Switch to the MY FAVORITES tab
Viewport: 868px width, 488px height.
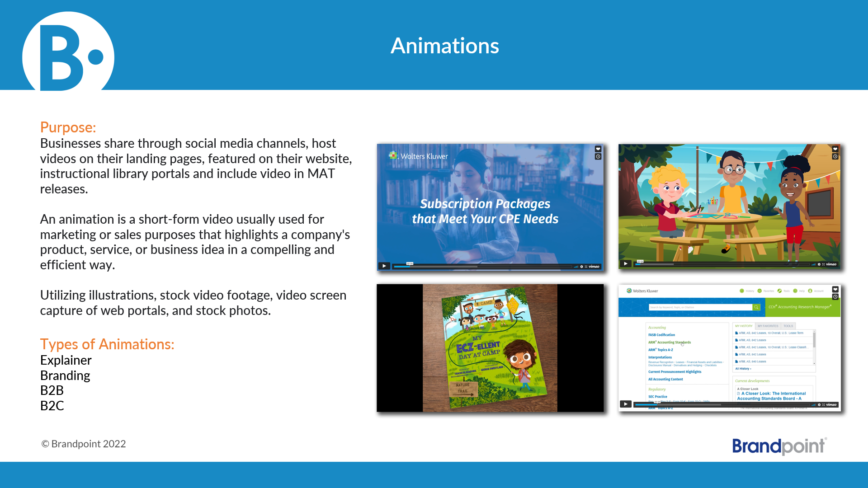click(768, 326)
